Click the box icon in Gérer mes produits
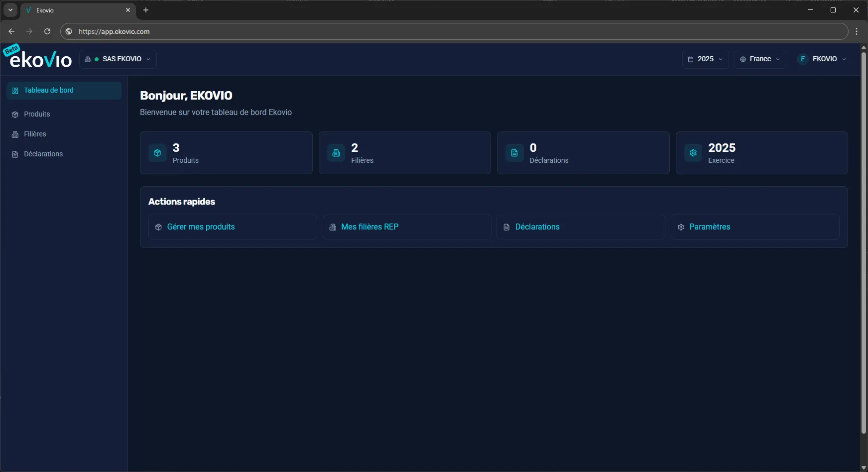This screenshot has width=868, height=472. click(x=158, y=227)
